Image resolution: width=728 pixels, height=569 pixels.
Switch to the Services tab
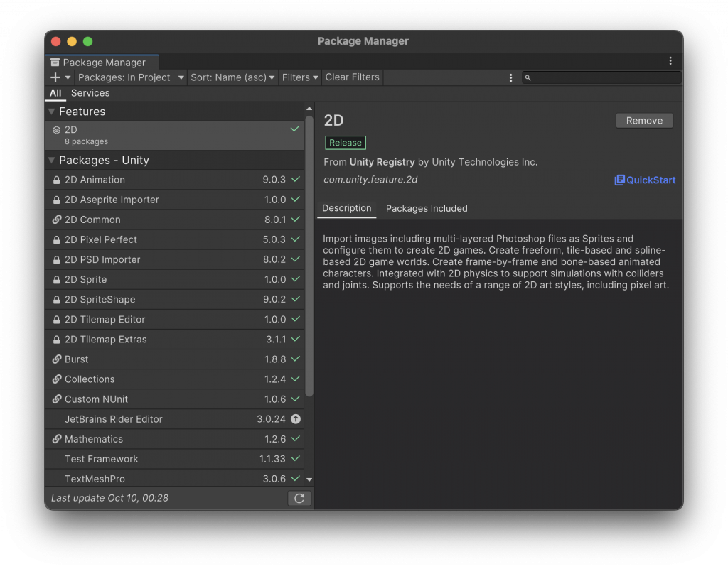coord(90,93)
